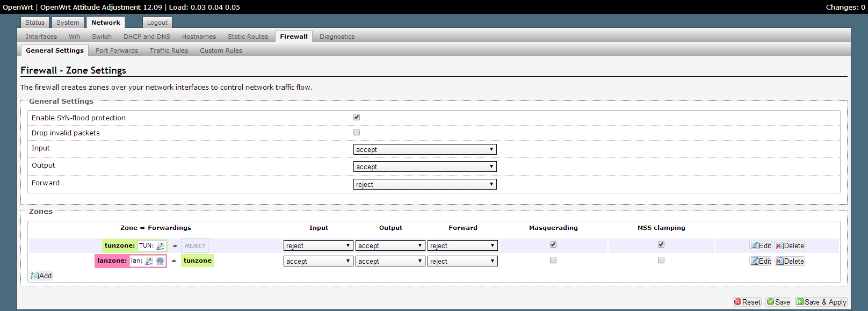Toggle Enable SYN-flood protection checkbox
The height and width of the screenshot is (311, 868).
pos(357,117)
